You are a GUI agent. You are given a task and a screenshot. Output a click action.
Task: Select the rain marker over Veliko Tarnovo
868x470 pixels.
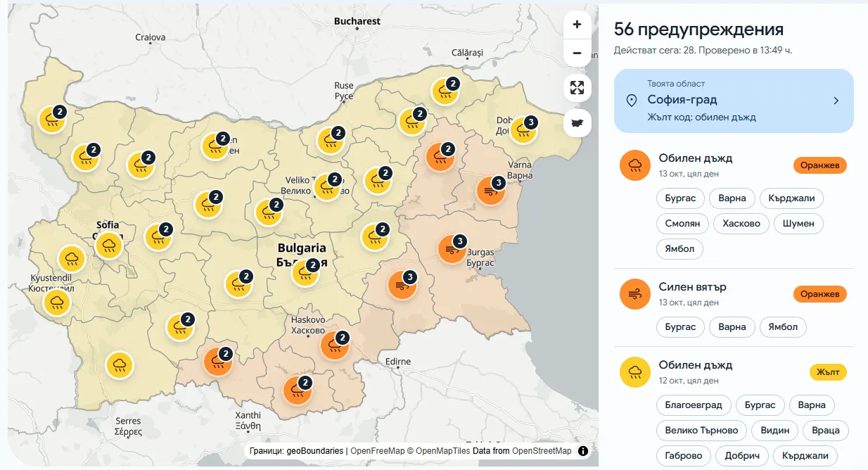point(327,187)
